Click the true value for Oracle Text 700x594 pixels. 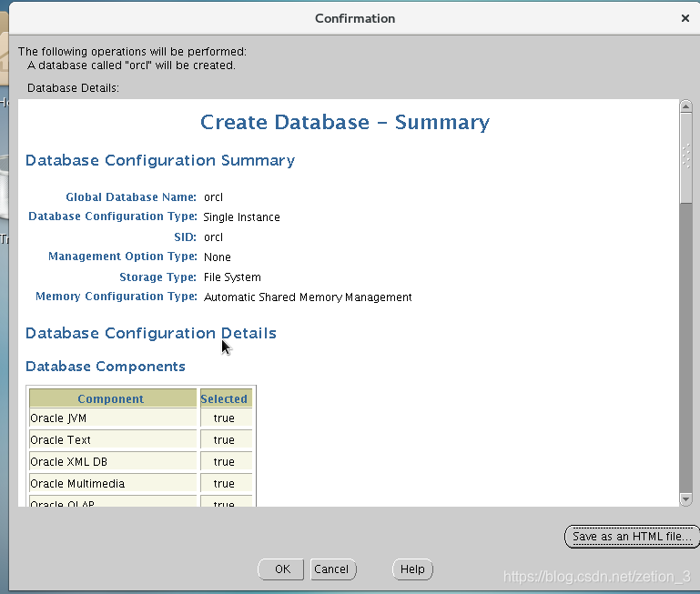point(224,440)
